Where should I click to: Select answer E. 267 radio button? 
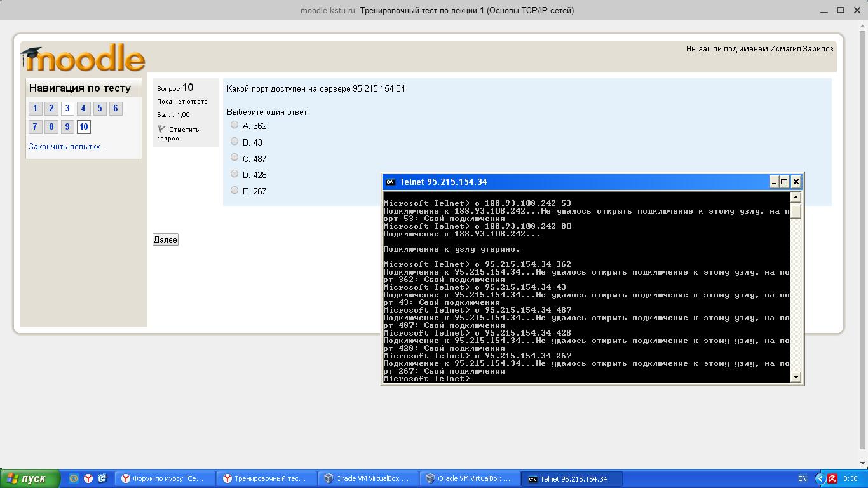[x=234, y=191]
